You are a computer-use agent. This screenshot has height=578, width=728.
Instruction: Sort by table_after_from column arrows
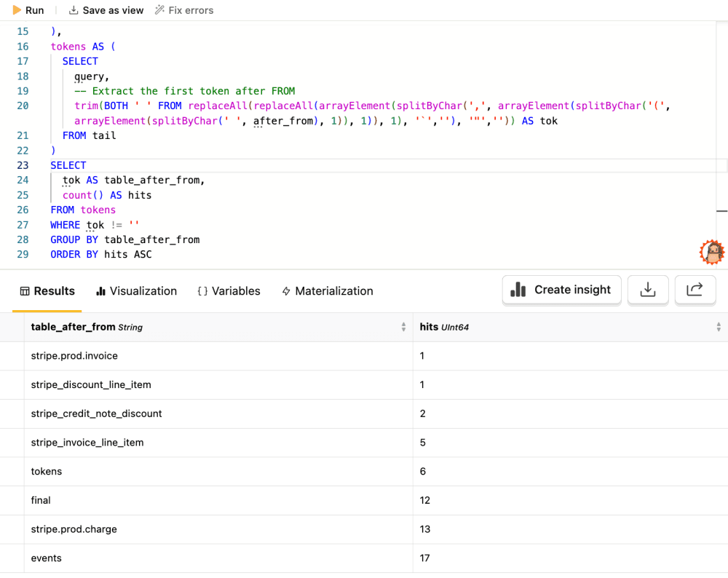403,327
